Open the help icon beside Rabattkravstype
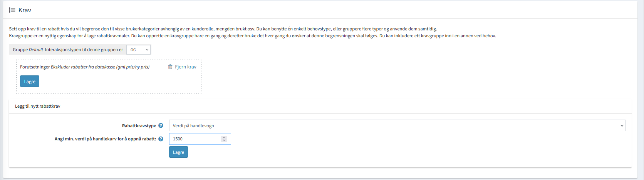 pyautogui.click(x=161, y=126)
